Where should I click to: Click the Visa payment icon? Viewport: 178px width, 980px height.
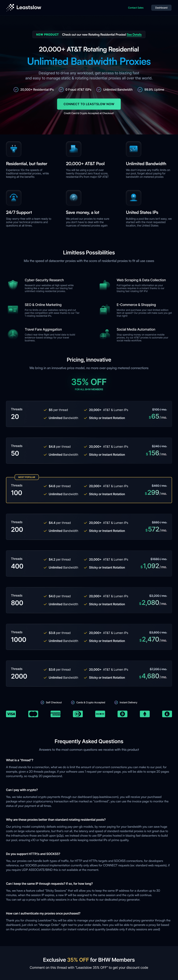(x=11, y=714)
